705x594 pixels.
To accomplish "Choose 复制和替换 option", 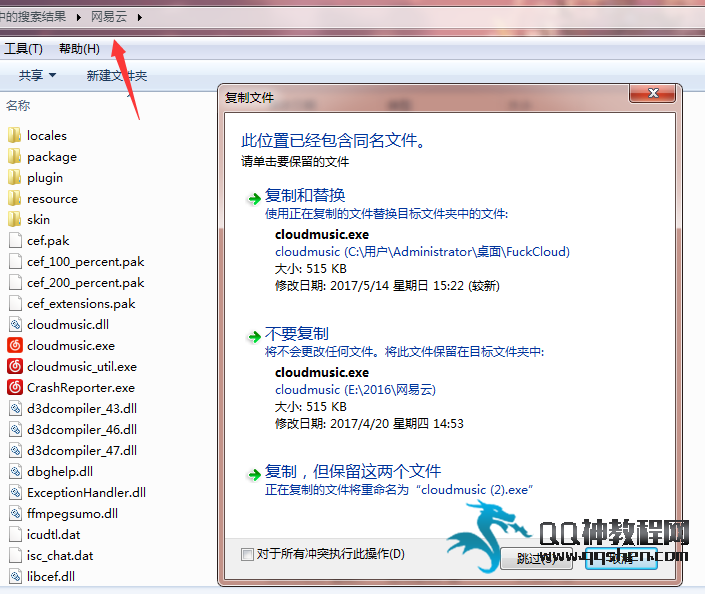I will tap(305, 195).
